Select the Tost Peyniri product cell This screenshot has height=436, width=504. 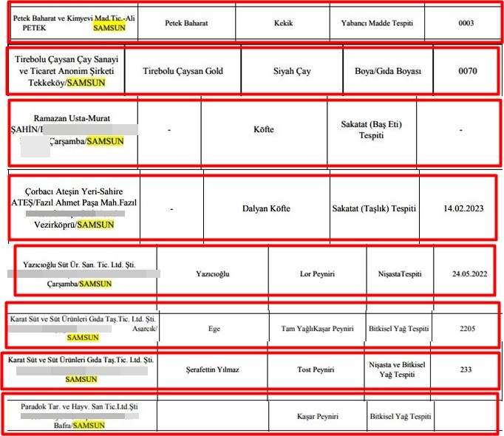coord(317,369)
